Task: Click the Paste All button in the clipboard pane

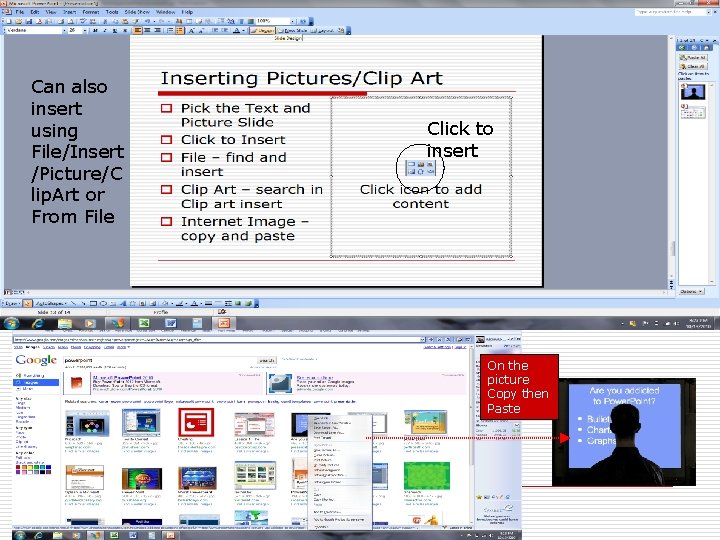Action: [692, 57]
